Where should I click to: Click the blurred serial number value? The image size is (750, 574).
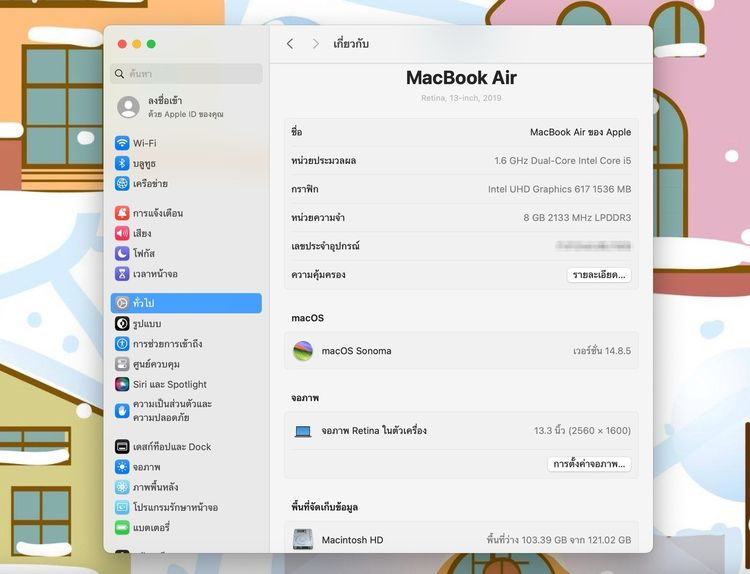pos(593,246)
